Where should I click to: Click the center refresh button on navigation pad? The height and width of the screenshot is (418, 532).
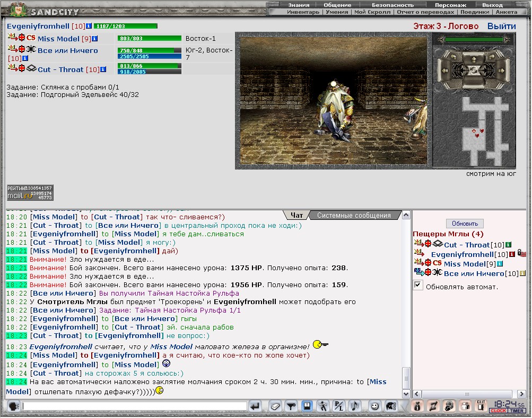coord(474,71)
